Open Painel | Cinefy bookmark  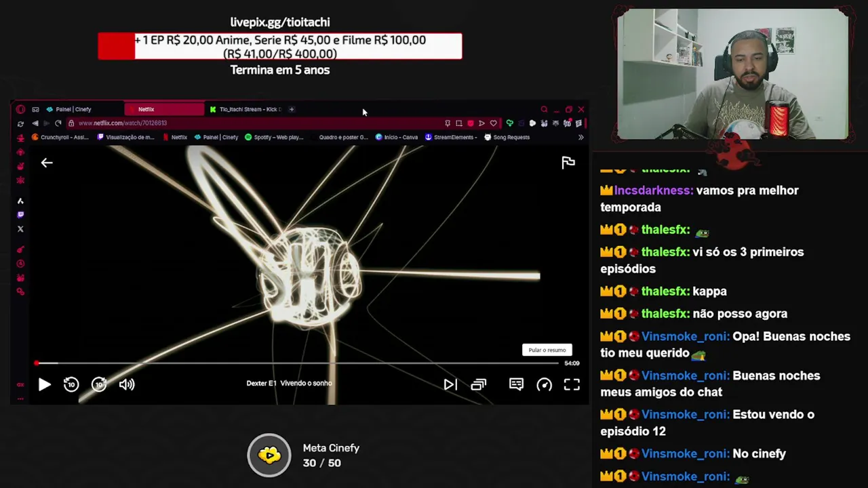point(216,137)
